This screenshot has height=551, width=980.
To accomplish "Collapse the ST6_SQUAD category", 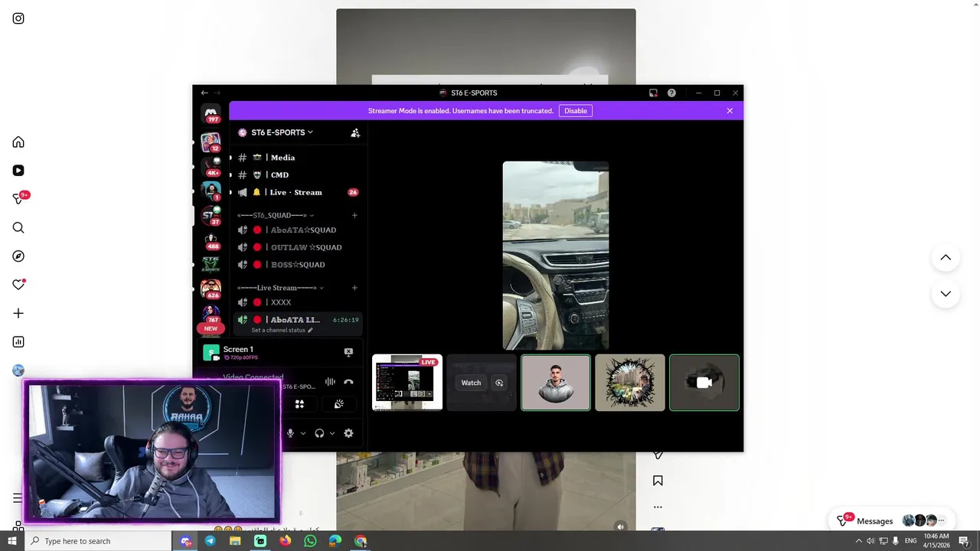I will (276, 215).
